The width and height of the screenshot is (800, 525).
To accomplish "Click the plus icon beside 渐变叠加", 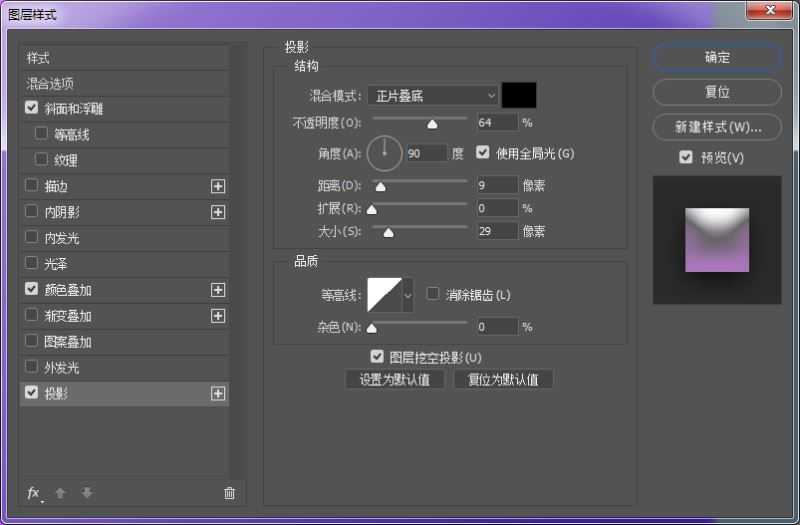I will pos(218,316).
